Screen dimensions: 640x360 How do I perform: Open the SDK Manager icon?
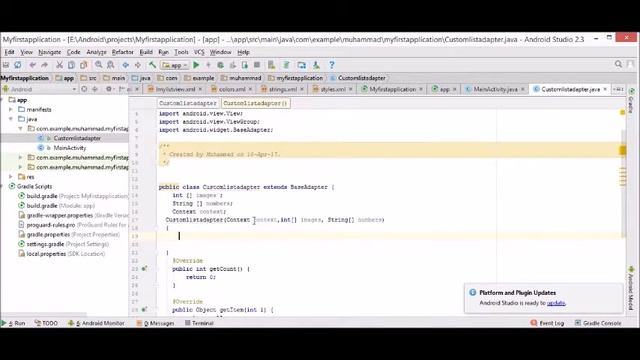click(x=316, y=65)
